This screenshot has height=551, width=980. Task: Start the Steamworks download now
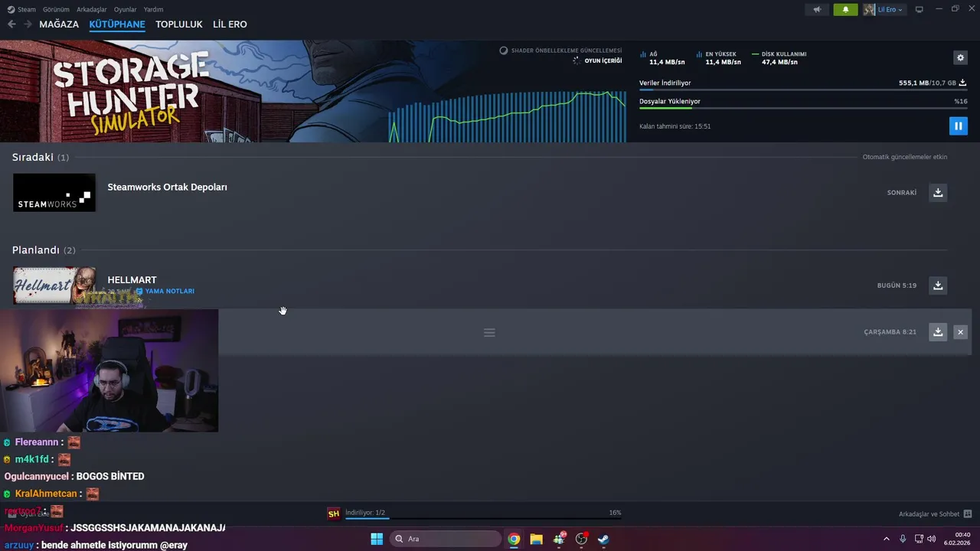938,193
